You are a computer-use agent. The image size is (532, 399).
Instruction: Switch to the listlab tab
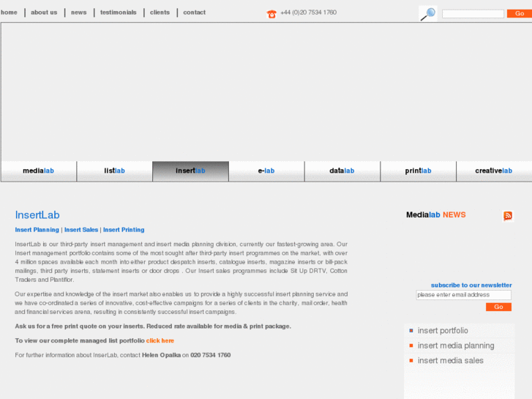click(114, 171)
